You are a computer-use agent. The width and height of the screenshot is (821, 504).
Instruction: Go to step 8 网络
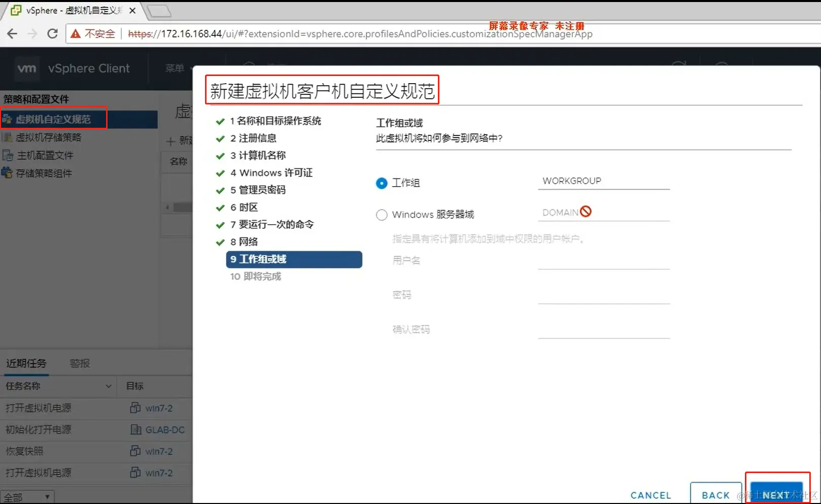pyautogui.click(x=244, y=242)
